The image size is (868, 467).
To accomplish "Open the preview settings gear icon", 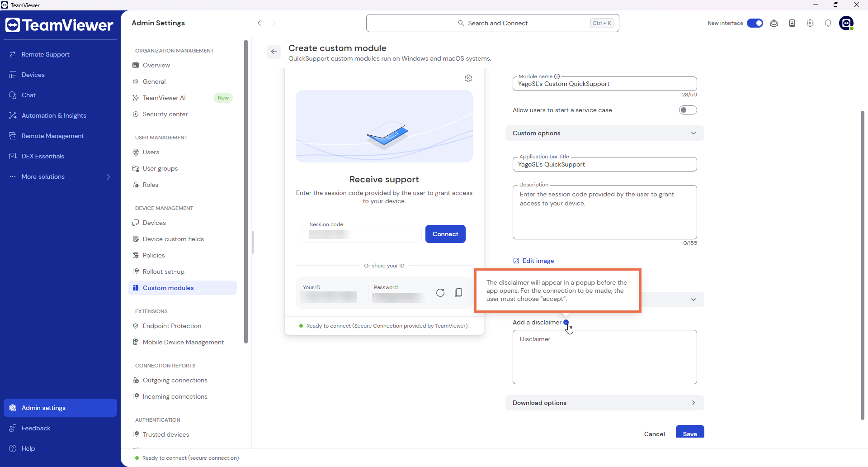I will coord(468,78).
